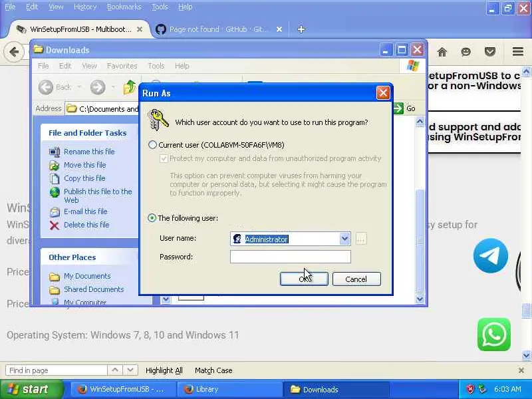Viewport: 532px width, 399px height.
Task: Open Explorer File menu
Action: point(43,66)
